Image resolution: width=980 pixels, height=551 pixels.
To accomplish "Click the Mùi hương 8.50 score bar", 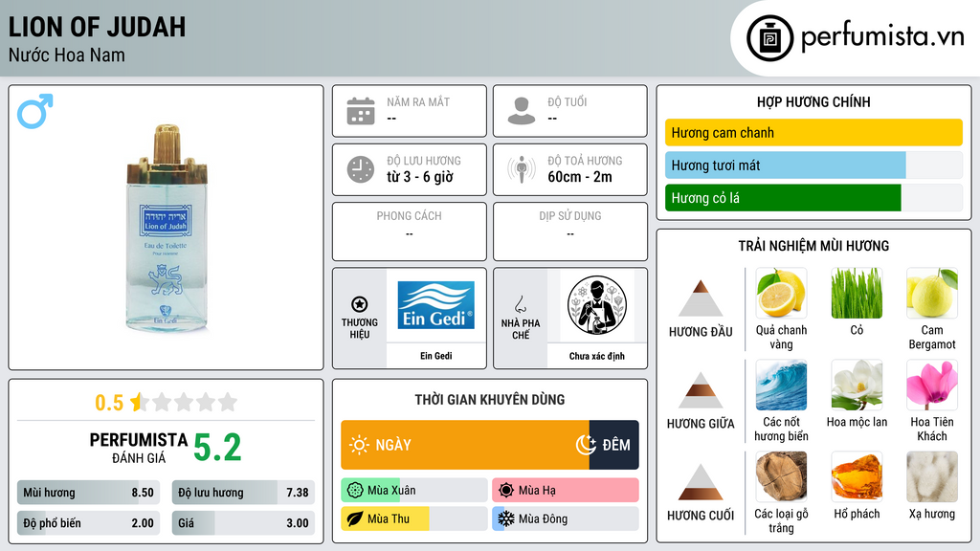I will pyautogui.click(x=89, y=493).
